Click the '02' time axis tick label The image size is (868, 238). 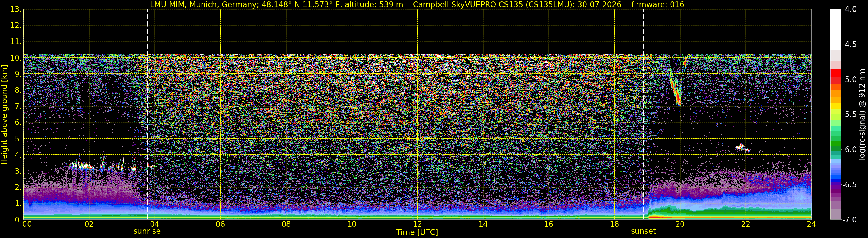[x=89, y=224]
